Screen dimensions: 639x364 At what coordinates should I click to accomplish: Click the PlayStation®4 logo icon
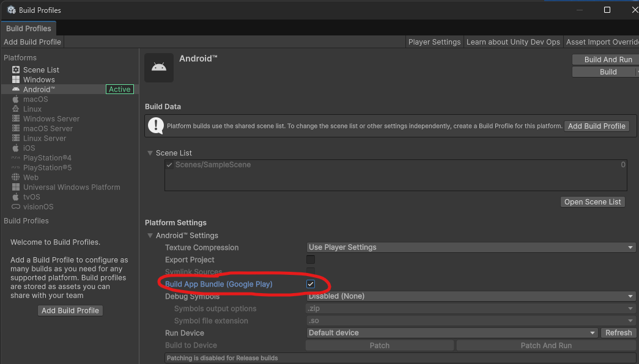tap(15, 158)
